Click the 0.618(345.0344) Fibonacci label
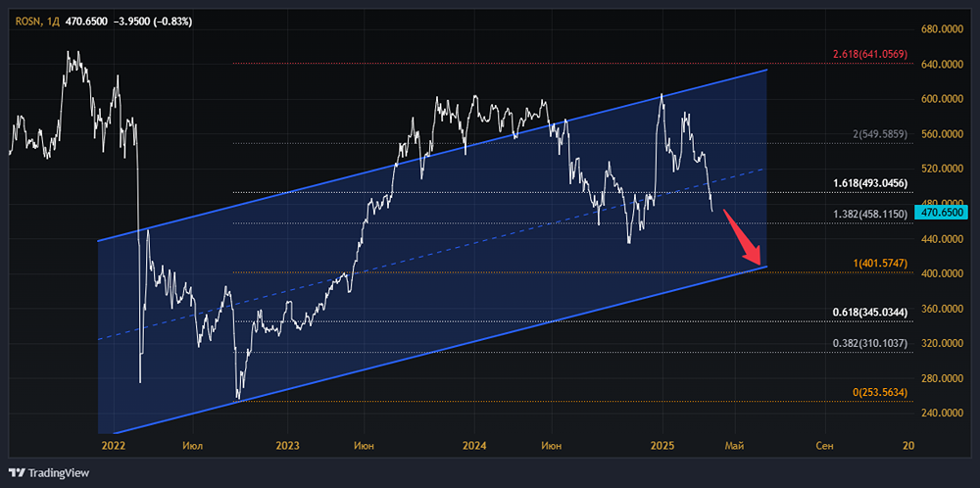This screenshot has width=980, height=488. pyautogui.click(x=869, y=312)
